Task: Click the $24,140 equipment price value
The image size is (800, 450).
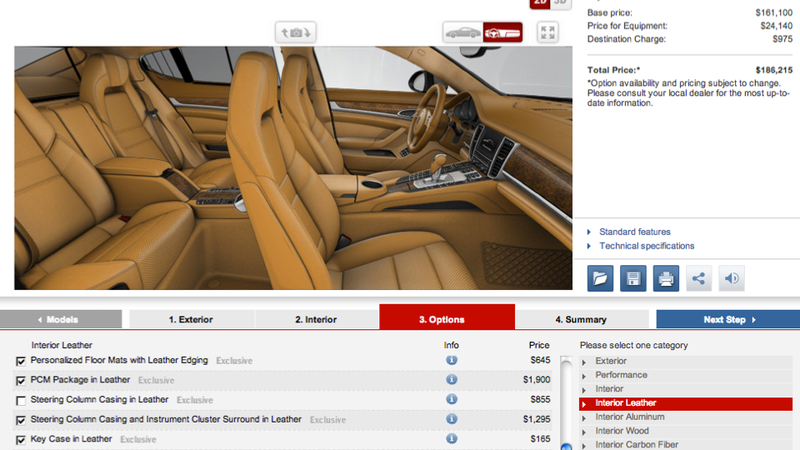Action: [777, 26]
